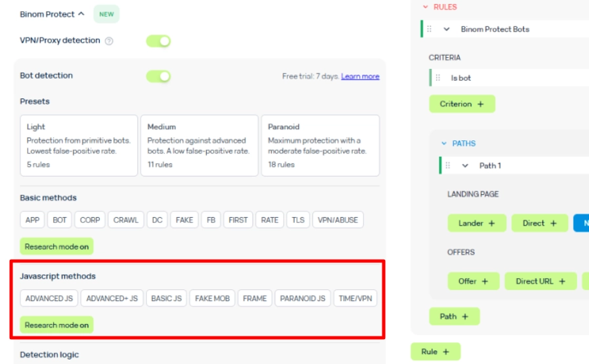Select the VPN/ABUSE basic method chip
Image resolution: width=589 pixels, height=364 pixels.
point(338,220)
